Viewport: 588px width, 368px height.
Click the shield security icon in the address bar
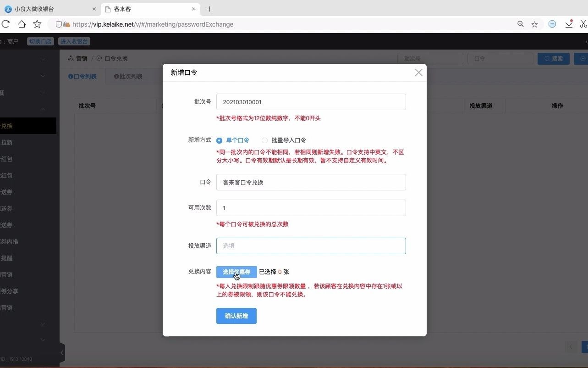59,24
